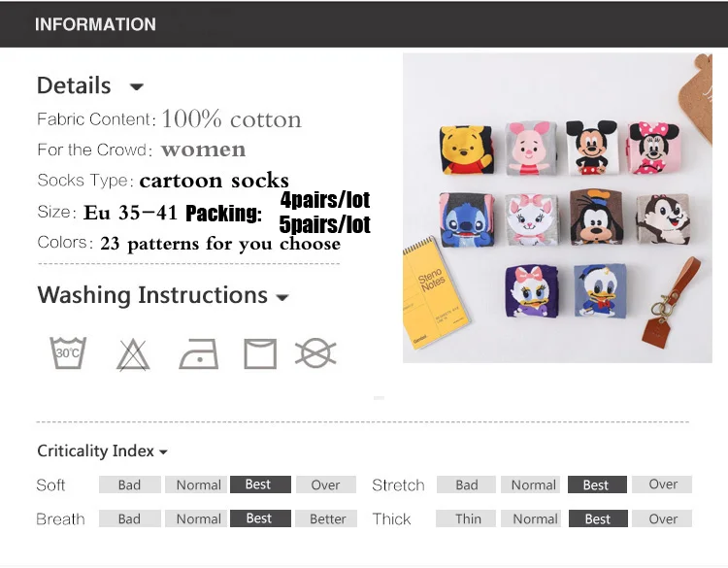
Task: Click the INFORMATION header tab
Action: click(95, 24)
